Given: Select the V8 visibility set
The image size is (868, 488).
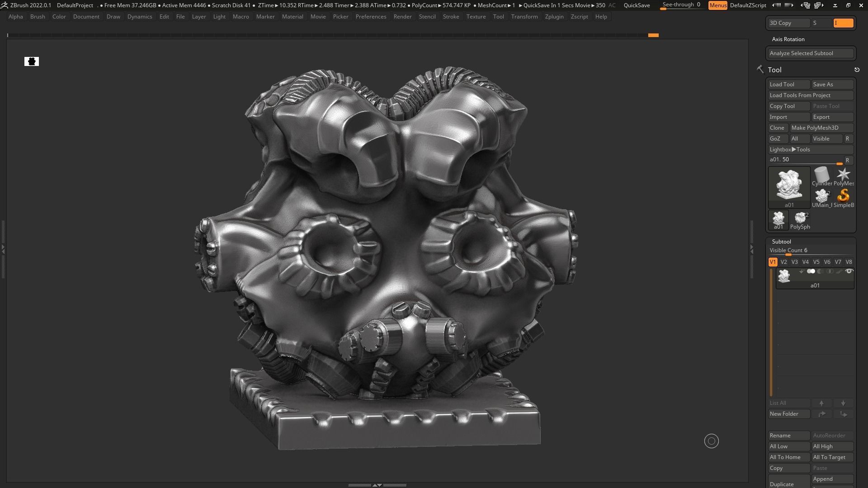Looking at the screenshot, I should (x=849, y=262).
